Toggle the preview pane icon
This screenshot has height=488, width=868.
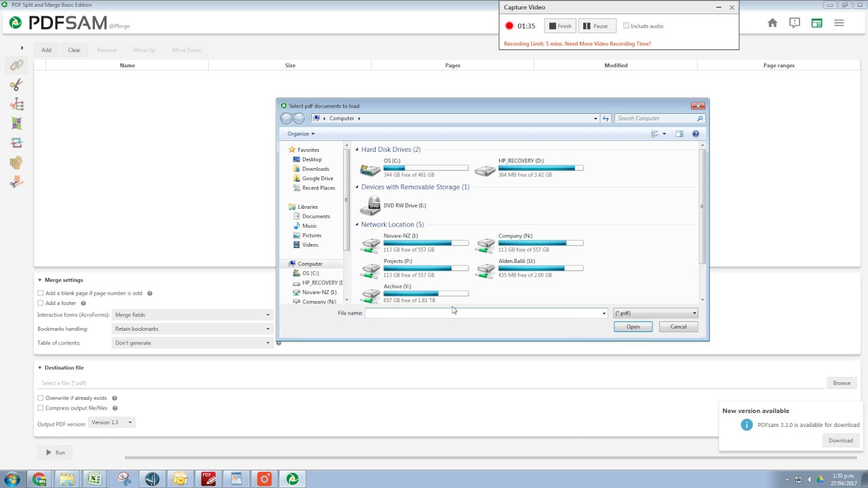[x=679, y=134]
